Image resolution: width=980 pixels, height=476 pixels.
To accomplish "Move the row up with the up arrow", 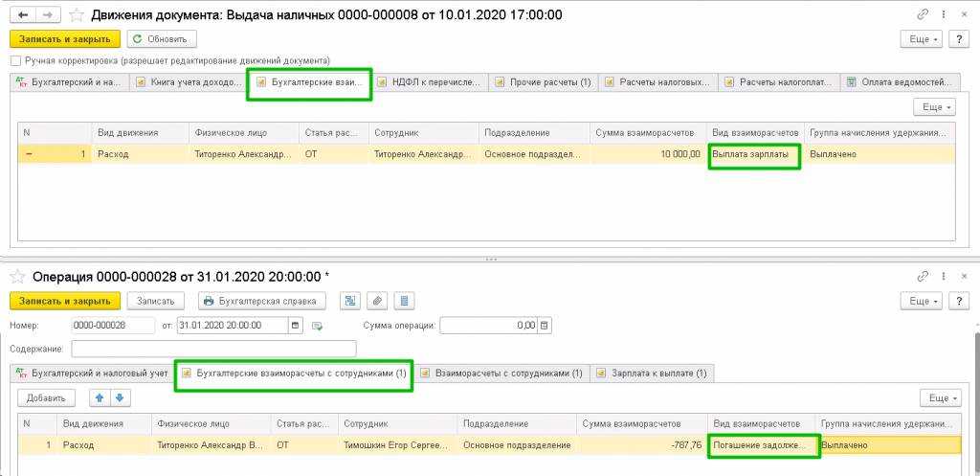I will pyautogui.click(x=97, y=397).
